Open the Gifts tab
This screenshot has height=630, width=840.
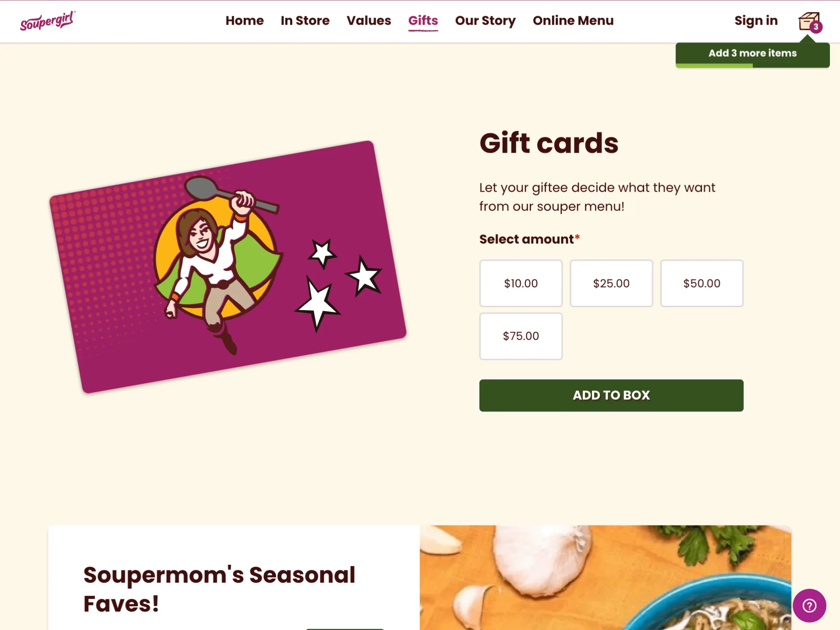click(423, 21)
